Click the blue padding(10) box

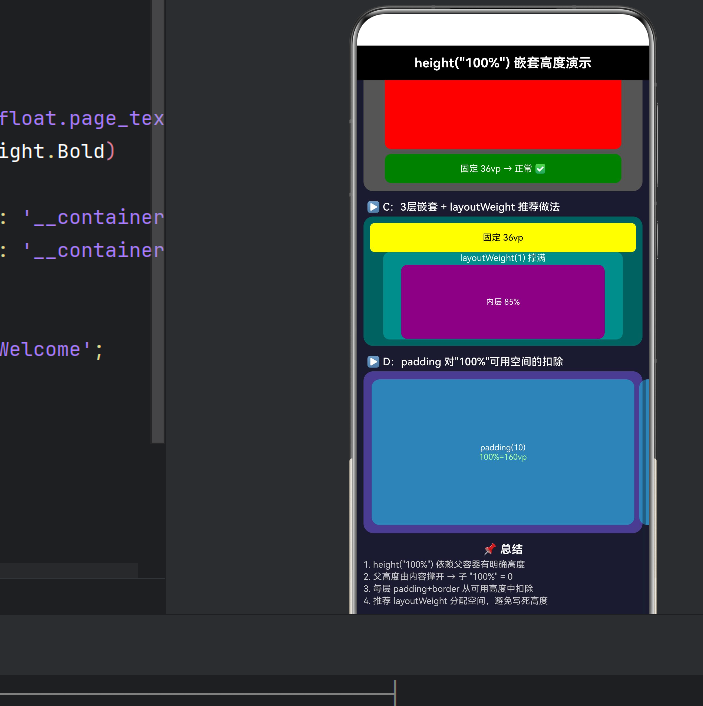pos(503,452)
